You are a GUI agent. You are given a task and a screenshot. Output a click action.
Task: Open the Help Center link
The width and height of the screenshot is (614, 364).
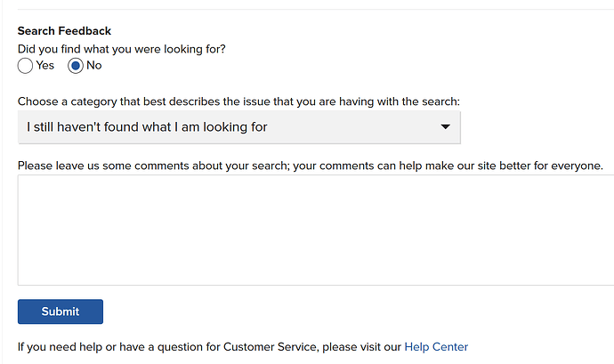click(436, 347)
